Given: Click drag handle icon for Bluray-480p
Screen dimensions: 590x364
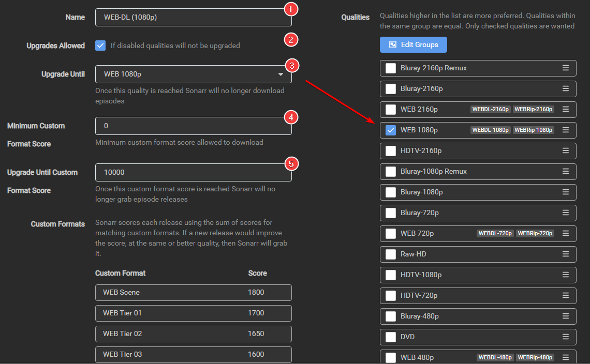Looking at the screenshot, I should [566, 316].
